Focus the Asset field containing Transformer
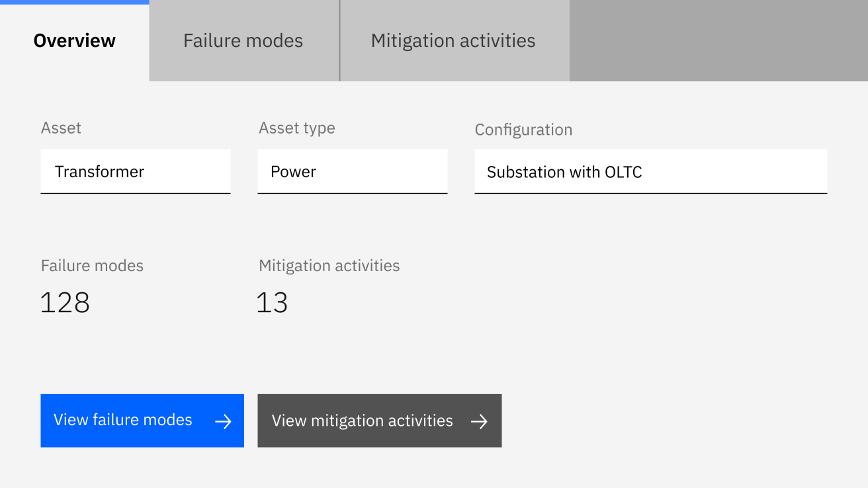Screen dimensions: 868x488 [x=136, y=171]
